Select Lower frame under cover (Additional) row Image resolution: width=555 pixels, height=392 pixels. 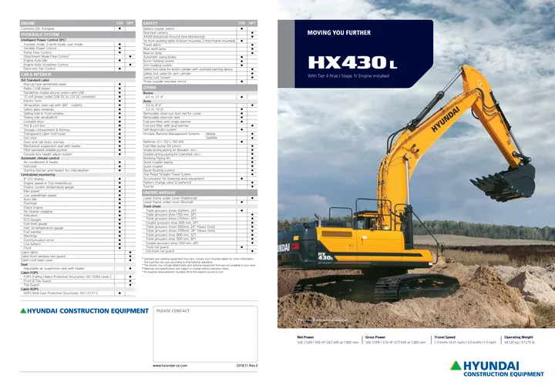(x=200, y=198)
